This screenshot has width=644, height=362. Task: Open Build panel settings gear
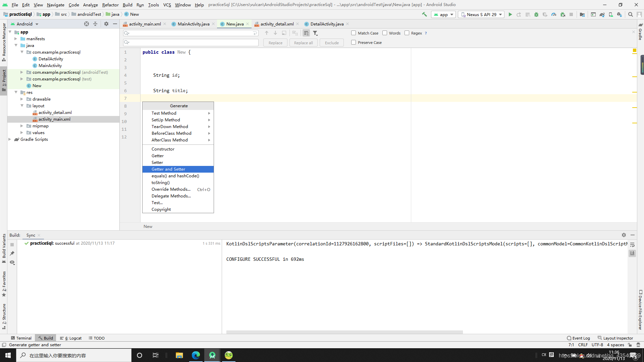[624, 235]
